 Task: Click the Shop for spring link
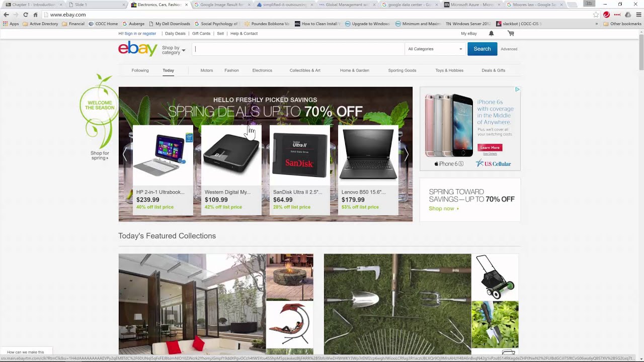coord(100,155)
